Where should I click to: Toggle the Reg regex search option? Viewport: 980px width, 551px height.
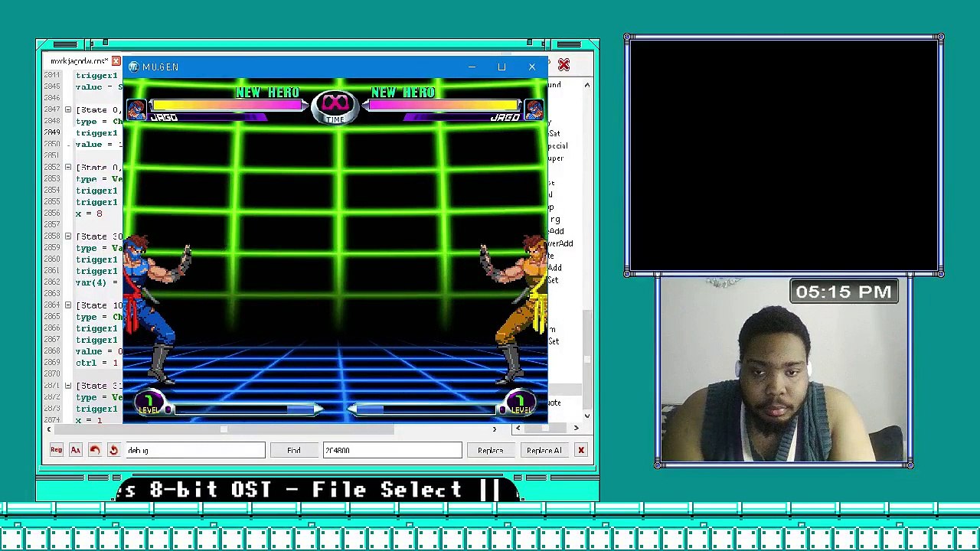point(57,450)
